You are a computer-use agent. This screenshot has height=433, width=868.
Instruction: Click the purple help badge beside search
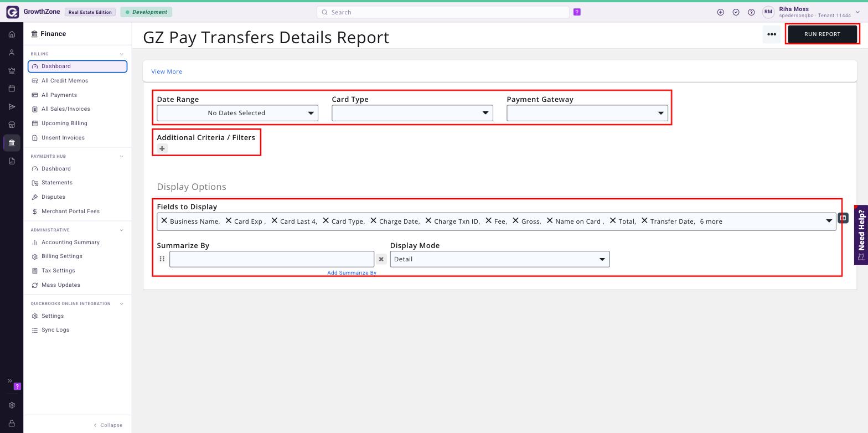(577, 12)
